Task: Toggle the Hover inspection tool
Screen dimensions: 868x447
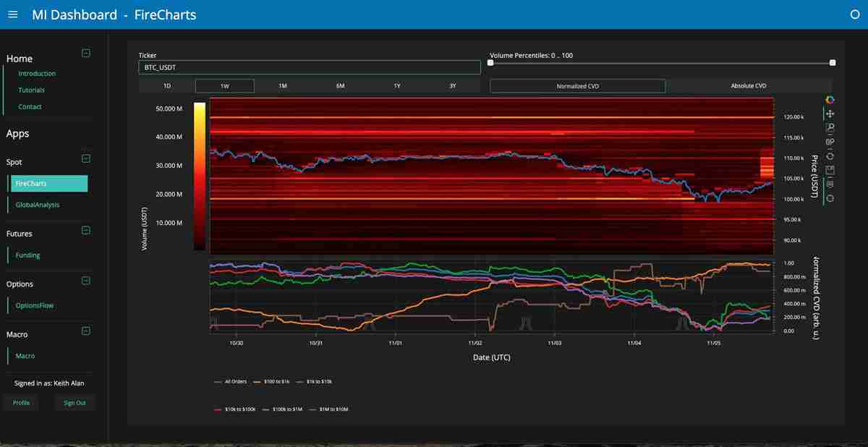Action: coord(830,185)
